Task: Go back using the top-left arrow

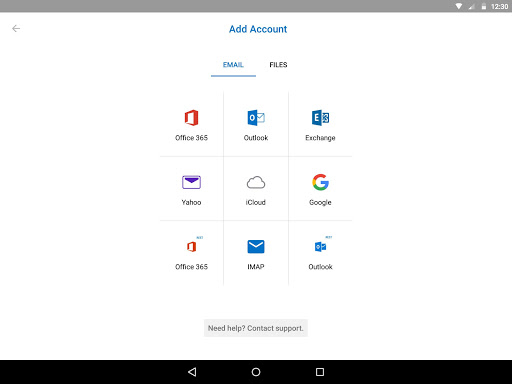Action: click(x=16, y=29)
